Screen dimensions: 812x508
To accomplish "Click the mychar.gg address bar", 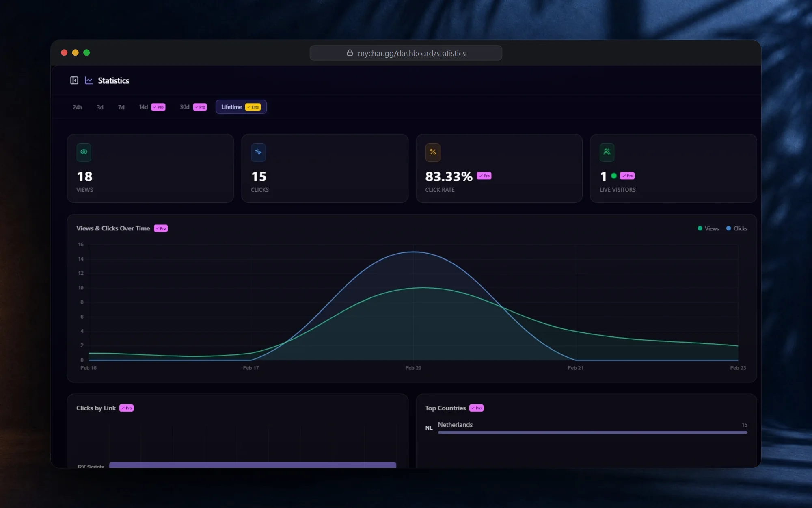I will [x=406, y=53].
